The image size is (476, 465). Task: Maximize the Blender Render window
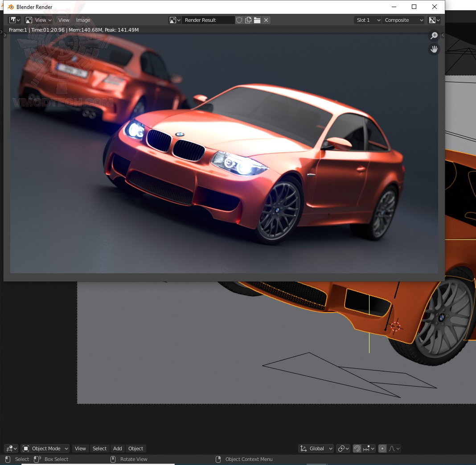point(414,7)
